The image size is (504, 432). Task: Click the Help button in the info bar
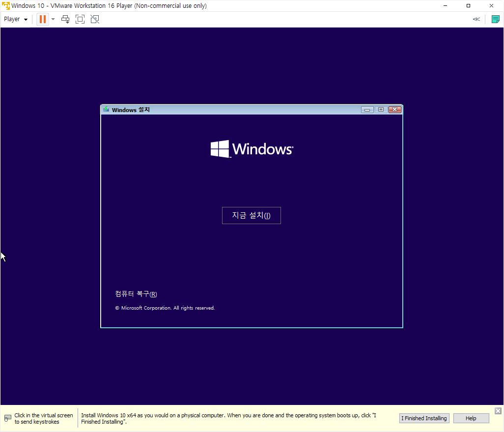click(x=471, y=418)
